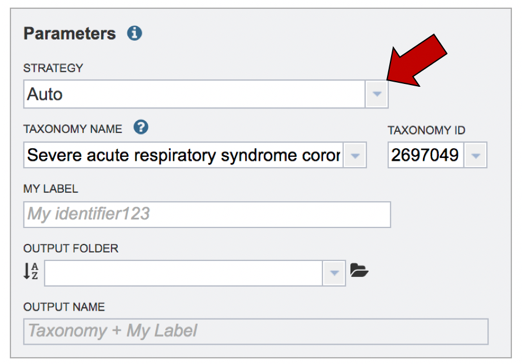Click into the My Label input box
This screenshot has width=522, height=364.
point(207,214)
